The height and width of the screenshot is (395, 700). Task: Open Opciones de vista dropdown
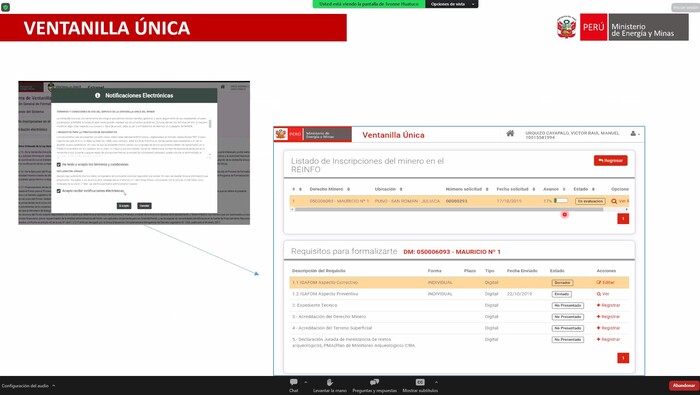451,4
